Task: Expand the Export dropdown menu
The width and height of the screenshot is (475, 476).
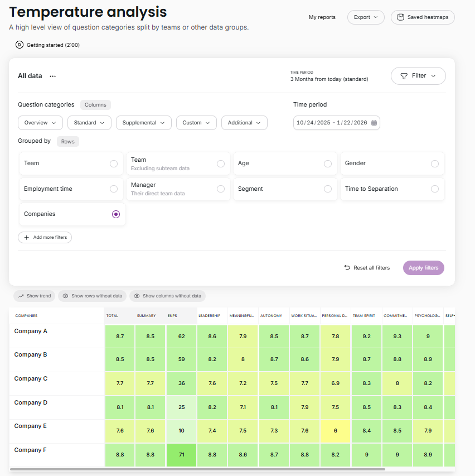Action: pyautogui.click(x=366, y=17)
